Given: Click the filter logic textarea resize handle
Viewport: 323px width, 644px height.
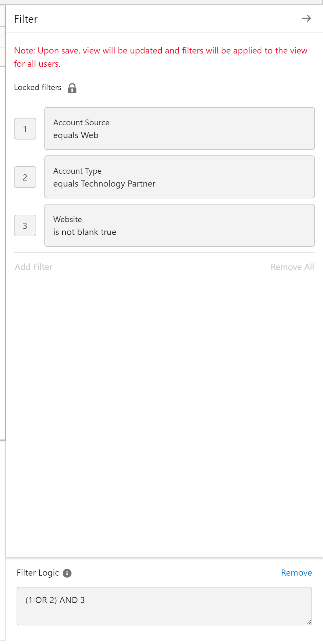Looking at the screenshot, I should coord(308,622).
